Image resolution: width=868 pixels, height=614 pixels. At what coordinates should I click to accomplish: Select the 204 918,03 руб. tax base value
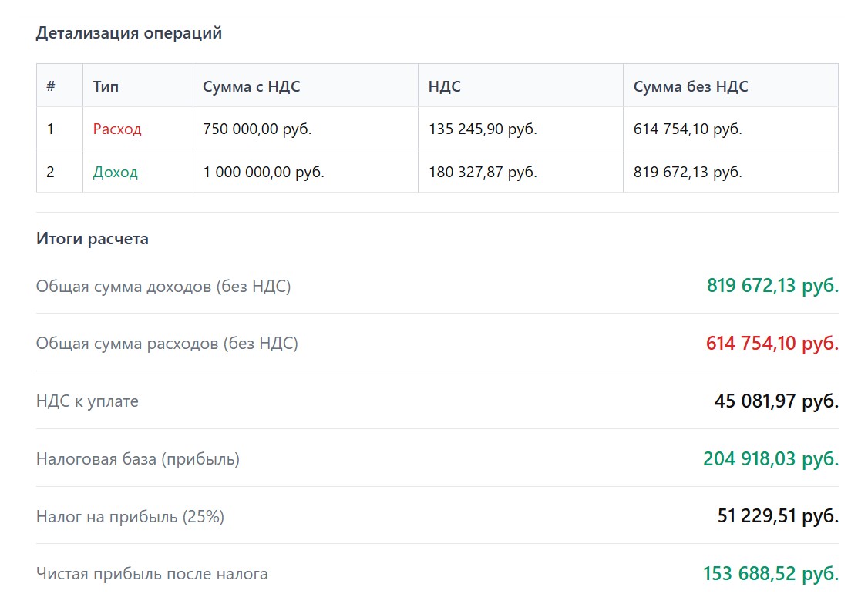click(770, 459)
